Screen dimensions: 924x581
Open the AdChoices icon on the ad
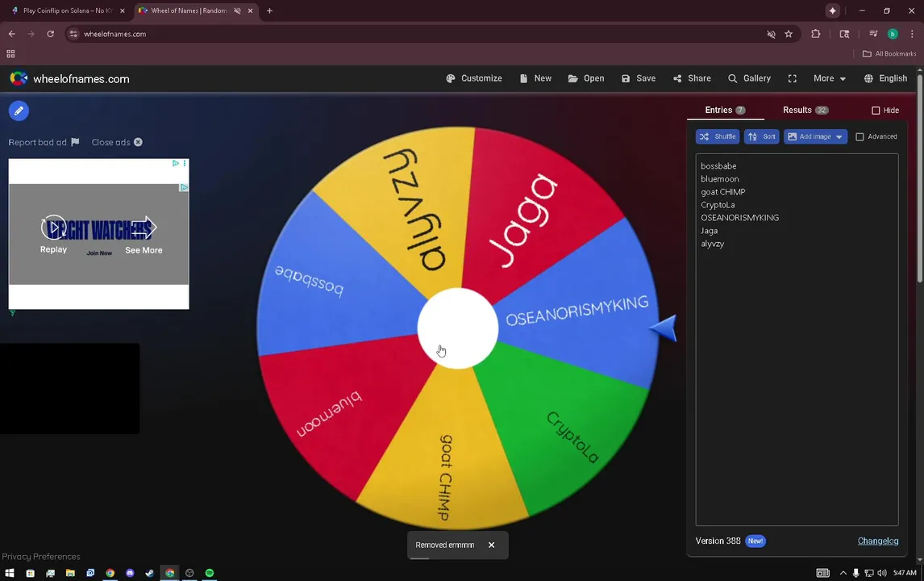click(x=176, y=163)
